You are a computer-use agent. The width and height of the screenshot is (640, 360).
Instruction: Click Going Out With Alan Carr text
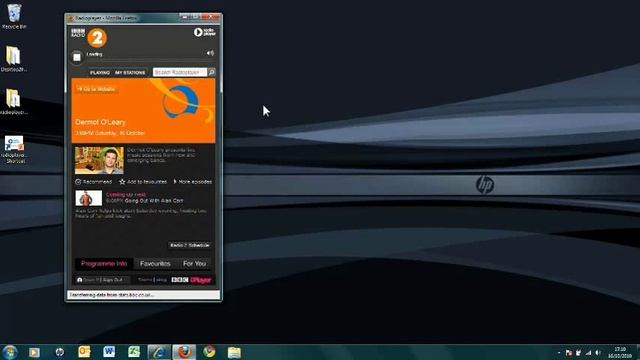point(154,201)
